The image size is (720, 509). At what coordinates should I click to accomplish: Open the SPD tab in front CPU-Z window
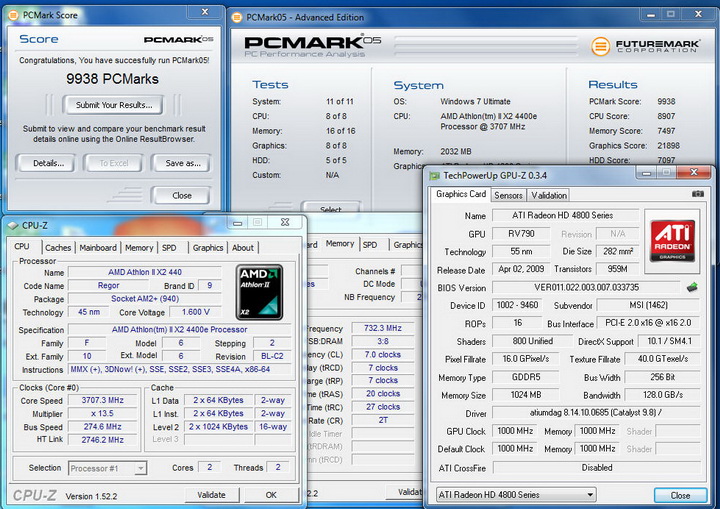[169, 248]
